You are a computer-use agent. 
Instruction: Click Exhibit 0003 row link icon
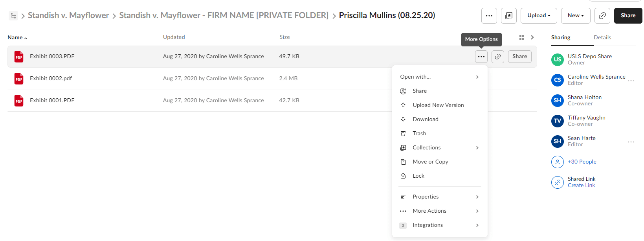point(497,57)
